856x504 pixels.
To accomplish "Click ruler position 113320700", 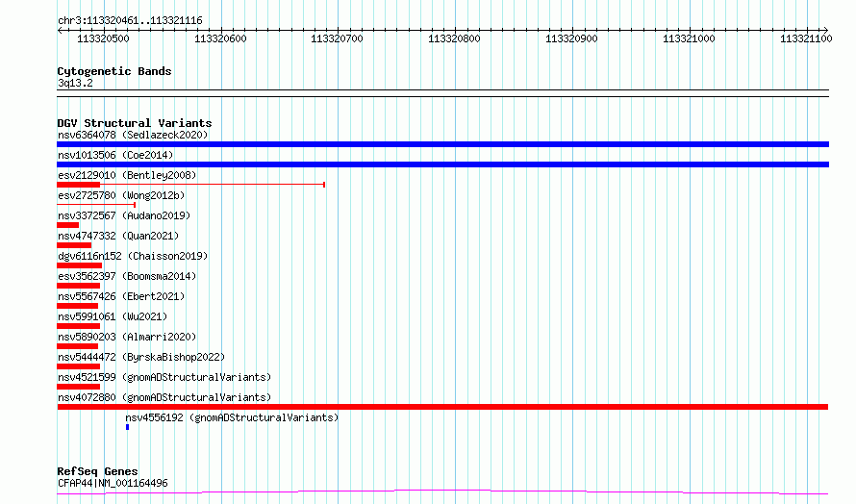I will 337,38.
